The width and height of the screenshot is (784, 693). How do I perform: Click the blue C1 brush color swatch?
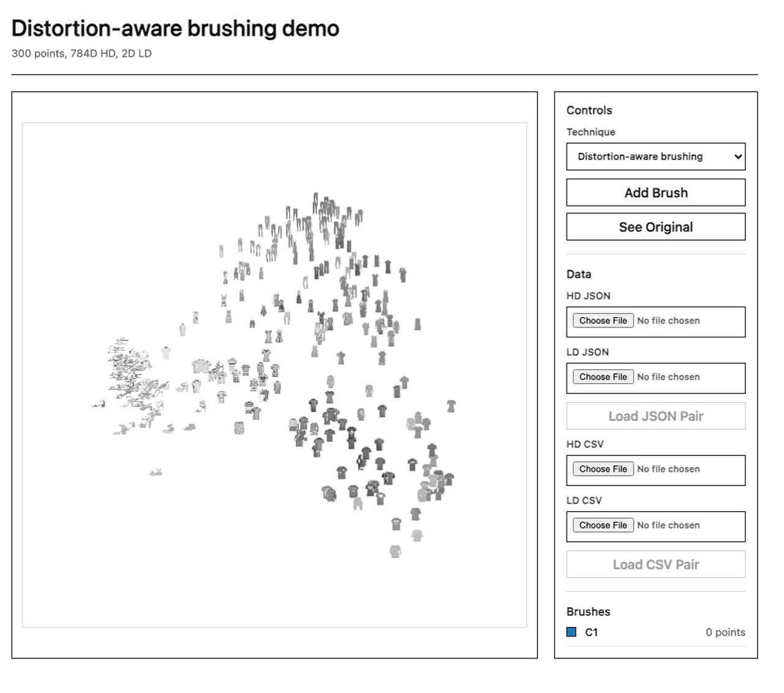571,631
